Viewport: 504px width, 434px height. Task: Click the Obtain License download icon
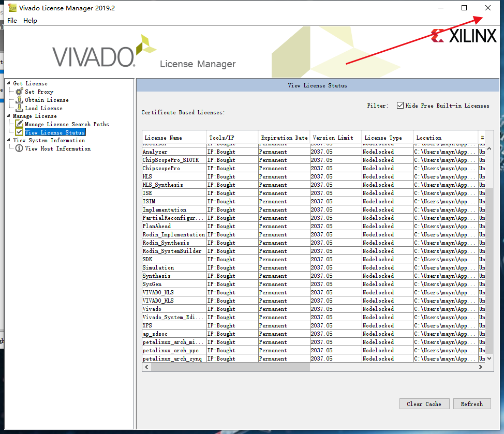click(19, 100)
